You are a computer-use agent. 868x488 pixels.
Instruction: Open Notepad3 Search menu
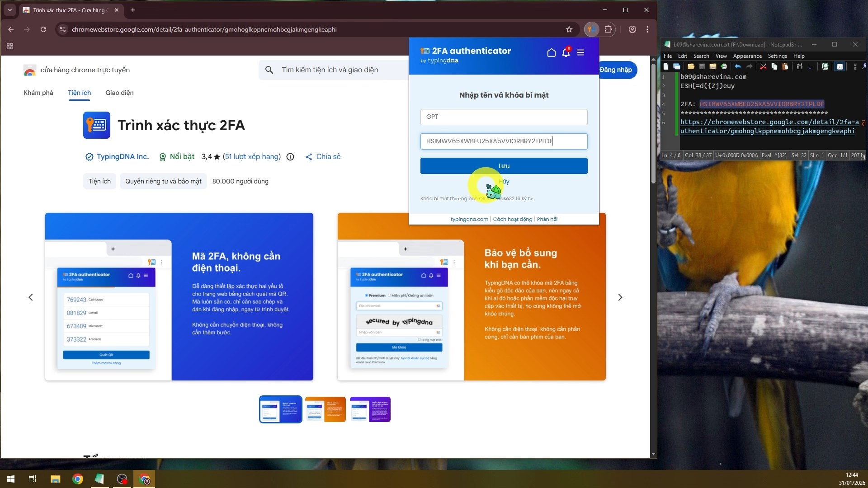(701, 56)
